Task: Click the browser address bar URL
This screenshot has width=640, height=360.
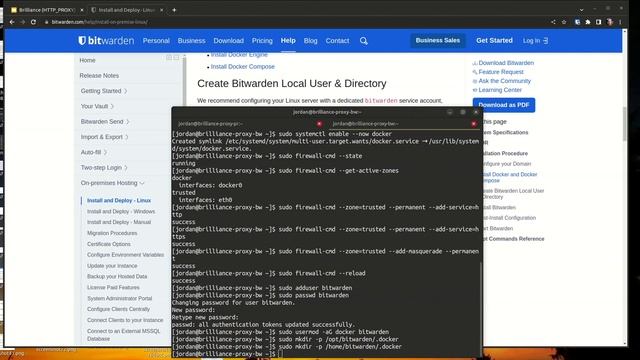Action: 100,22
